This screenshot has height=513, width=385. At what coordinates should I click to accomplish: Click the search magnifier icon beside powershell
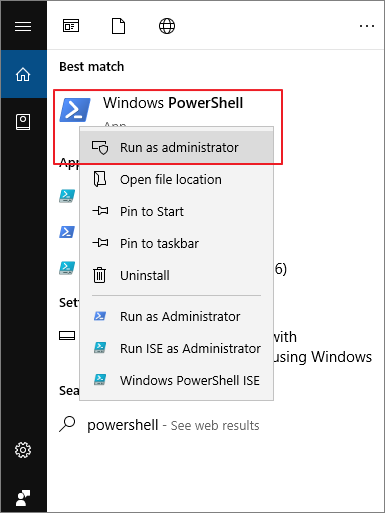coord(67,424)
